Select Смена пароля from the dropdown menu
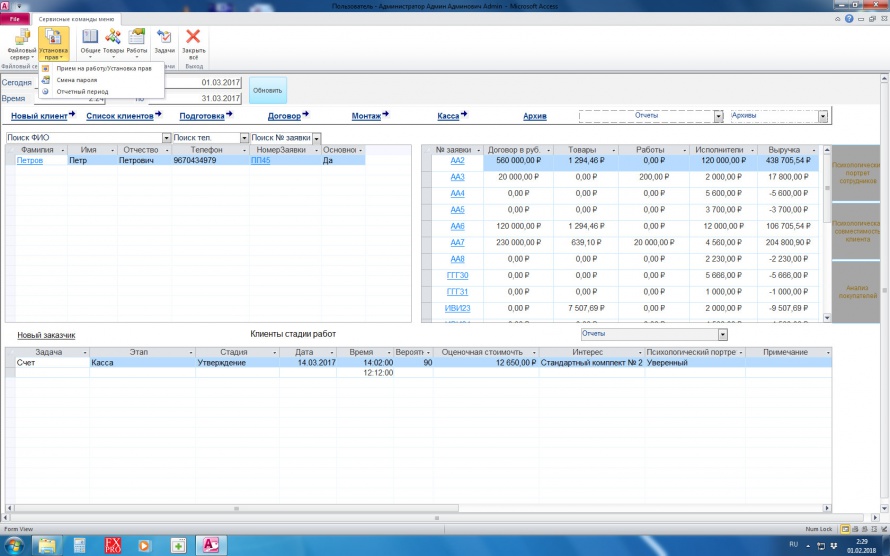 point(77,80)
